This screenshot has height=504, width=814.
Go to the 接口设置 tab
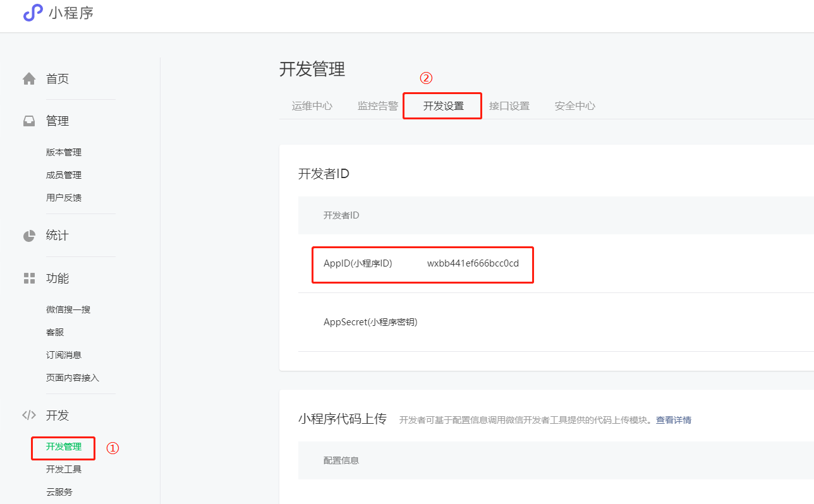[509, 106]
